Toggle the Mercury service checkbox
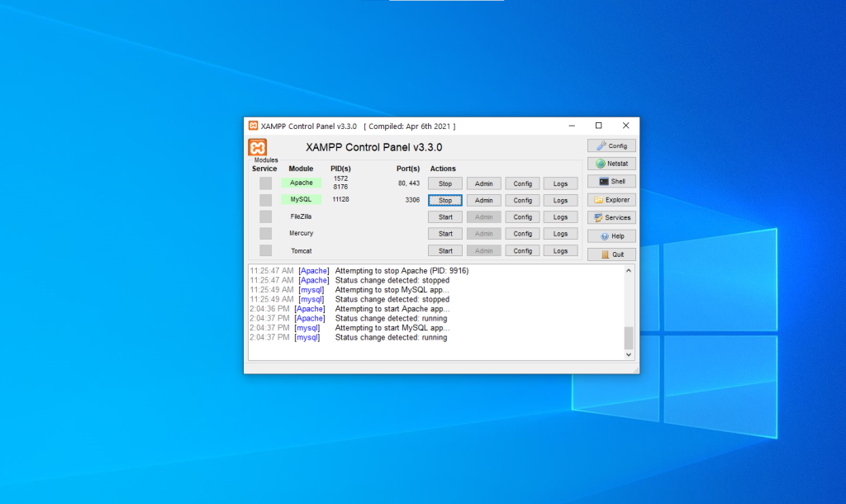 [265, 233]
